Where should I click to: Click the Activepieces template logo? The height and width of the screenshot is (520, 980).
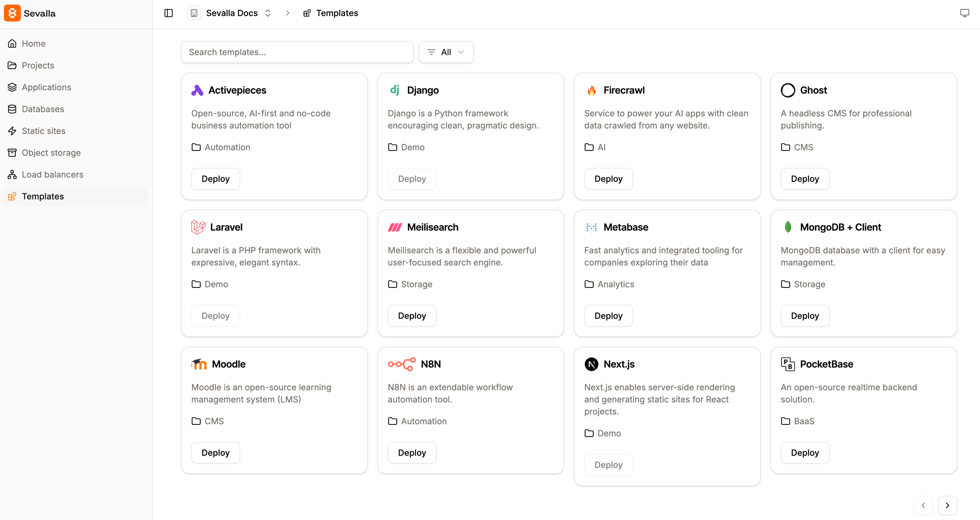(197, 91)
